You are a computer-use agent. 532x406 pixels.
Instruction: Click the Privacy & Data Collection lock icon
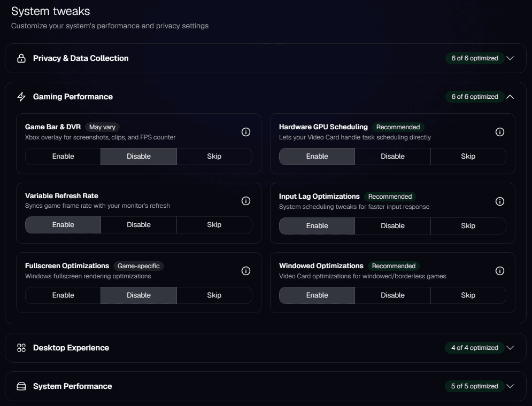point(21,58)
